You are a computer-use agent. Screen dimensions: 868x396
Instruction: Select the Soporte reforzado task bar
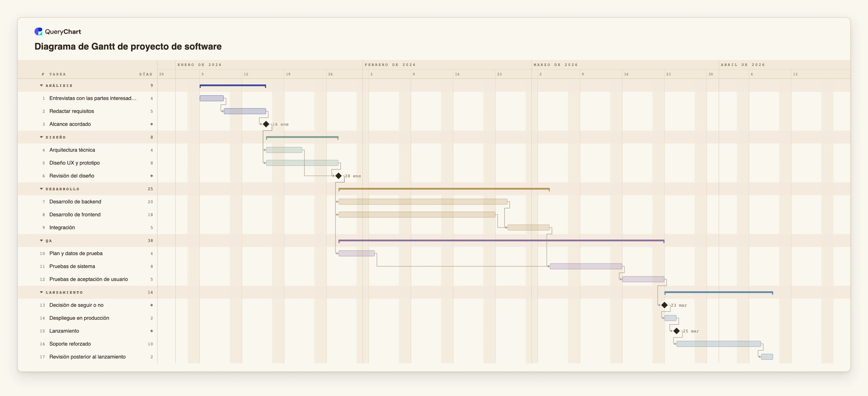719,344
